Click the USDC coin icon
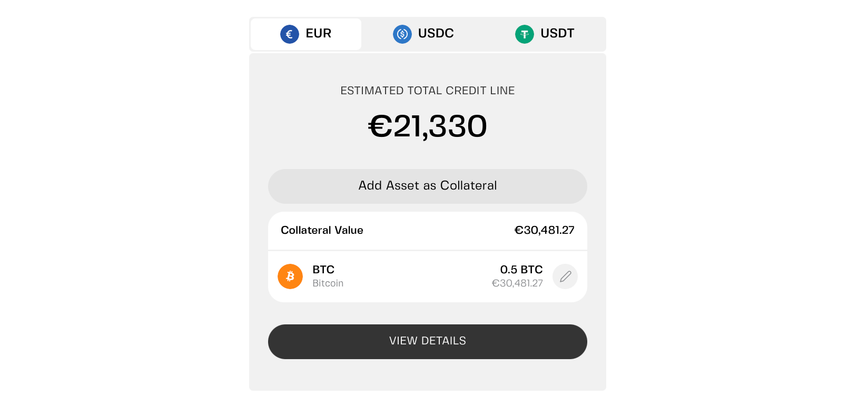The height and width of the screenshot is (406, 868). (x=402, y=34)
